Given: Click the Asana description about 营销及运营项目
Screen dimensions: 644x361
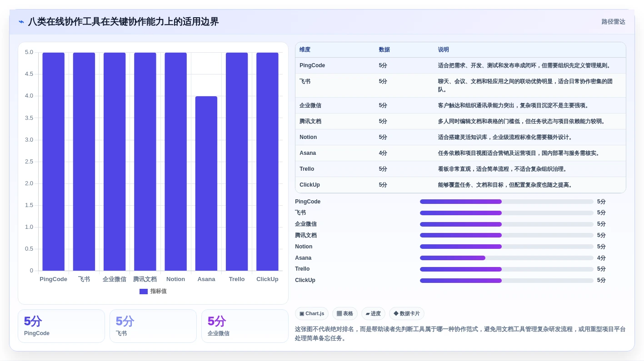Looking at the screenshot, I should (520, 153).
